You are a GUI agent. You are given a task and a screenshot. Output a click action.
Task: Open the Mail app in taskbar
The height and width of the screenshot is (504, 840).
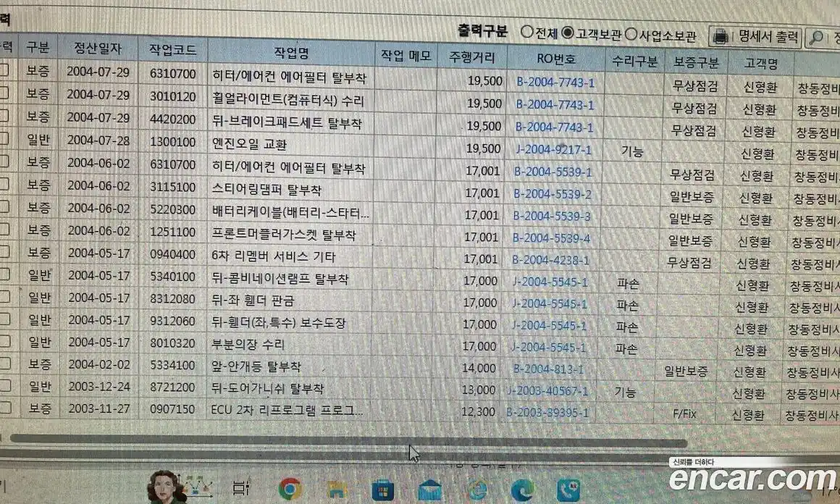point(429,490)
